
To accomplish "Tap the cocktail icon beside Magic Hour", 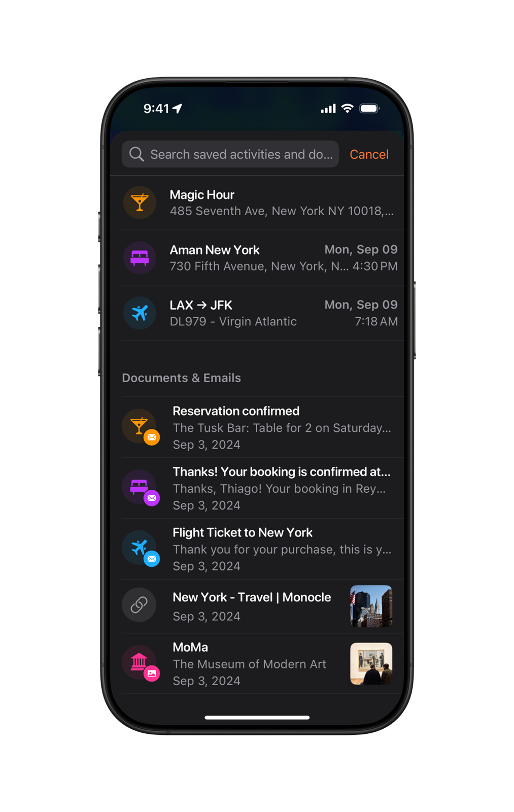I will coord(140,202).
